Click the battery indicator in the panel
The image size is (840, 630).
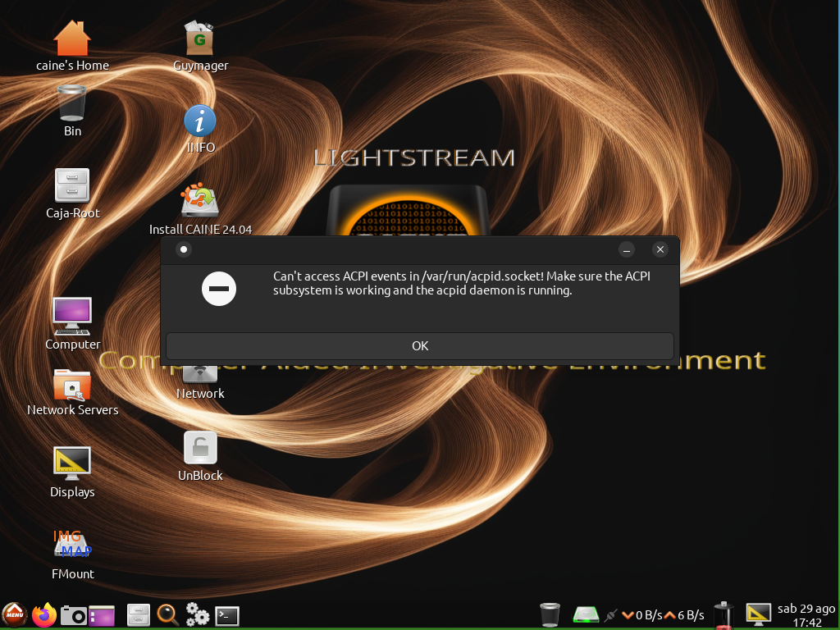(x=724, y=615)
